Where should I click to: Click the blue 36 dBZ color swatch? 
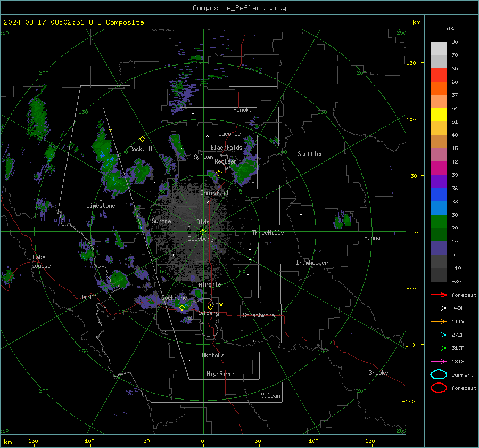[x=439, y=194]
